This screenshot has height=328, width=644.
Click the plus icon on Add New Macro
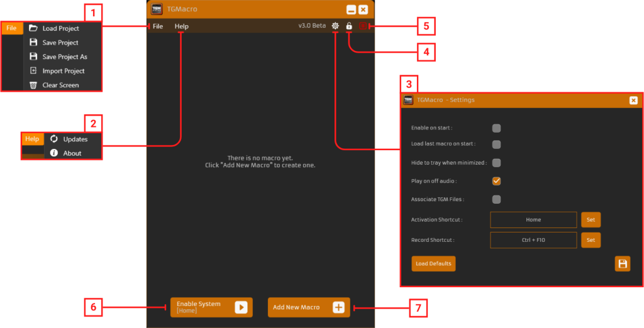tap(339, 307)
